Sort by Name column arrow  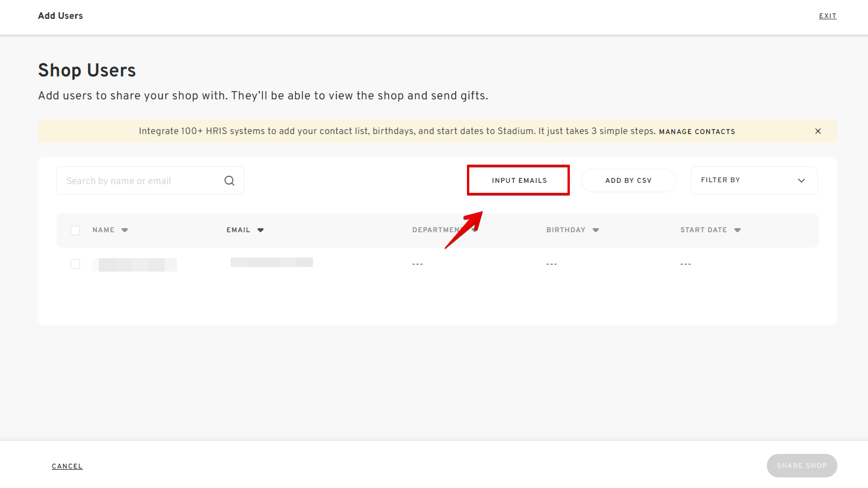[125, 230]
